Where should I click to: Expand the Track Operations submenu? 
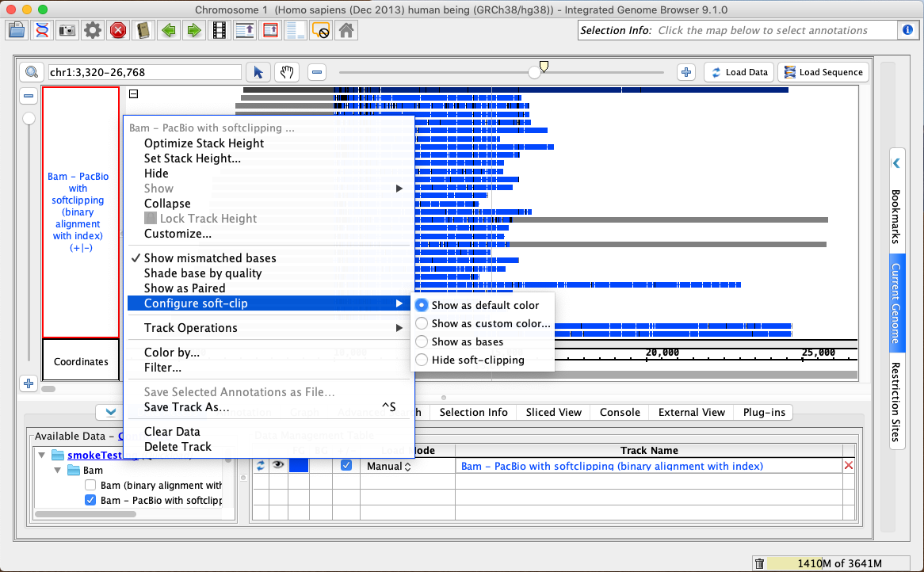click(269, 328)
